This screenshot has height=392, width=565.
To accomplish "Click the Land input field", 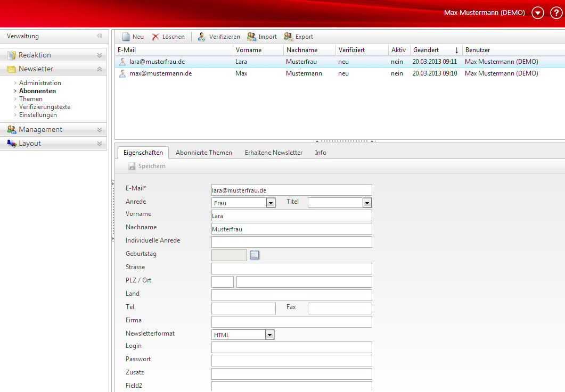I will point(291,295).
